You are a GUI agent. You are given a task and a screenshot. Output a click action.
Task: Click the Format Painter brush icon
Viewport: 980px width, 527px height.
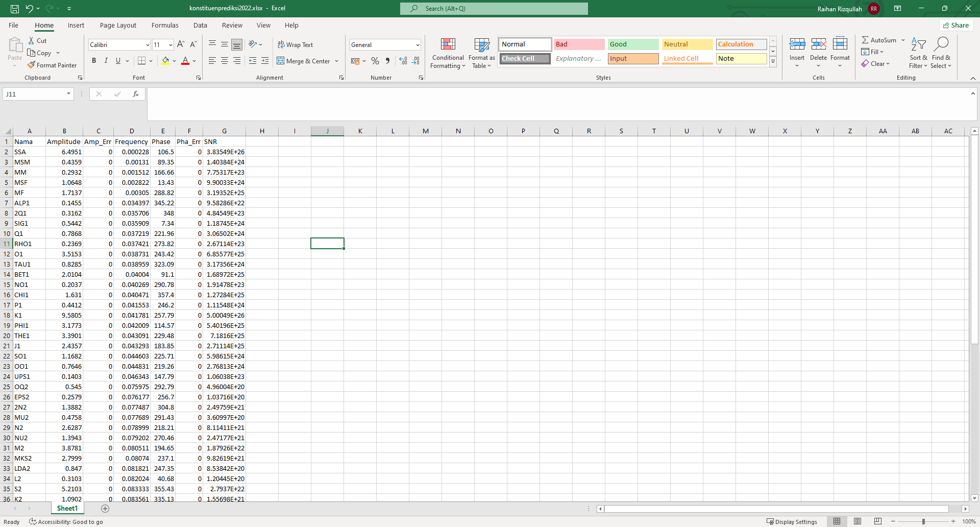click(31, 65)
